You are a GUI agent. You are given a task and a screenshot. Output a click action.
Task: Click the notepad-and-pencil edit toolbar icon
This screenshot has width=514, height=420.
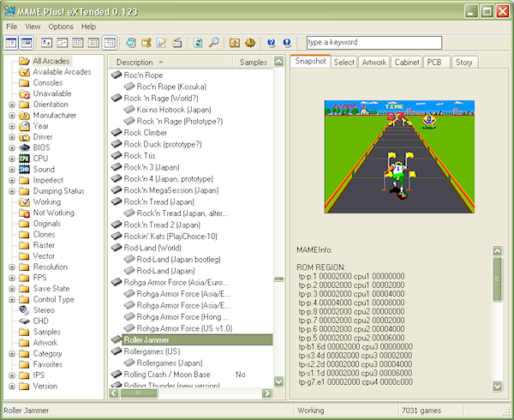point(162,43)
